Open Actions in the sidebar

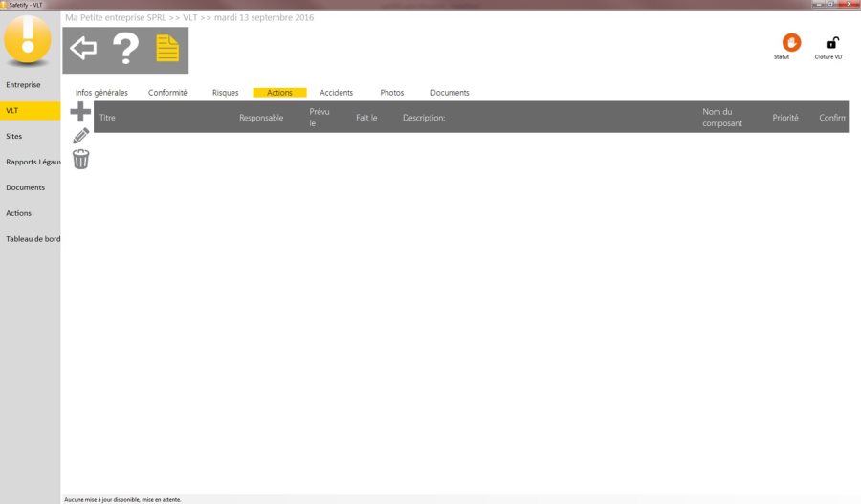[x=31, y=213]
